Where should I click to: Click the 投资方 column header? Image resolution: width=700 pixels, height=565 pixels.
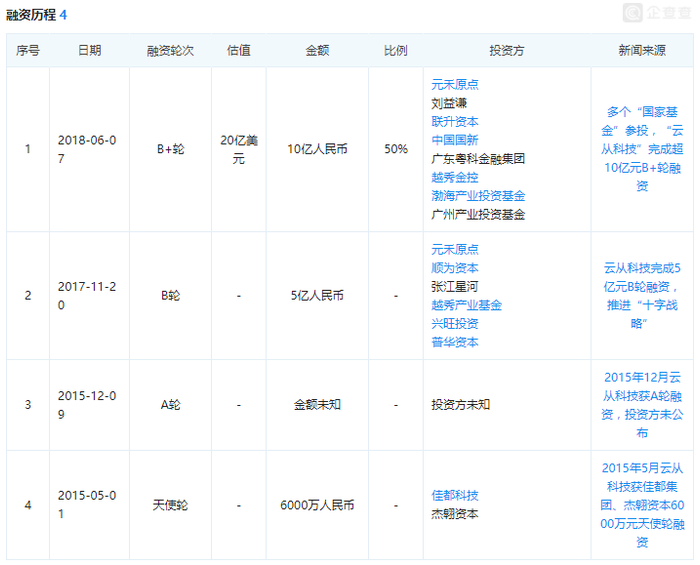(507, 50)
